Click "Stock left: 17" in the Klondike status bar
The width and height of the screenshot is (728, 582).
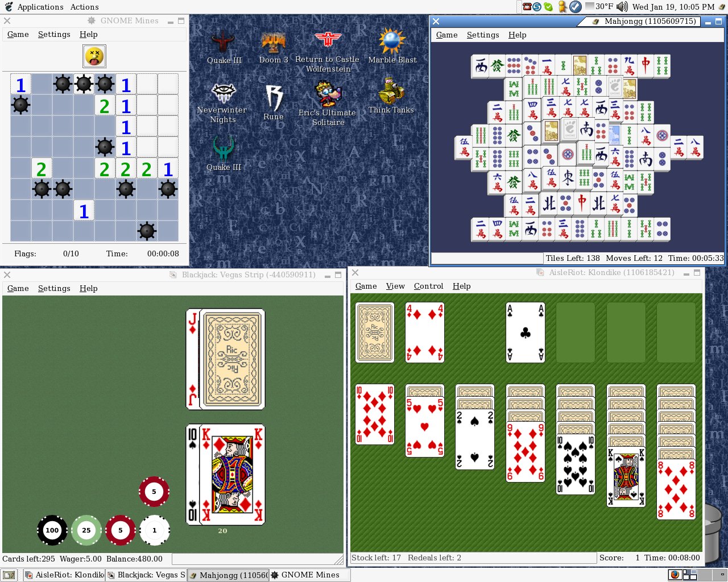[376, 558]
